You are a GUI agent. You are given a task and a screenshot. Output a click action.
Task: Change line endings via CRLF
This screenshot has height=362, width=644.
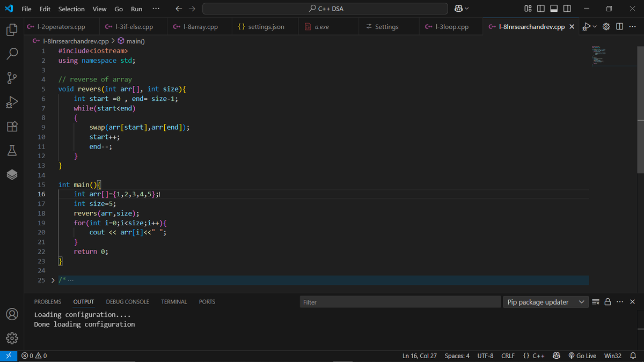pyautogui.click(x=508, y=356)
